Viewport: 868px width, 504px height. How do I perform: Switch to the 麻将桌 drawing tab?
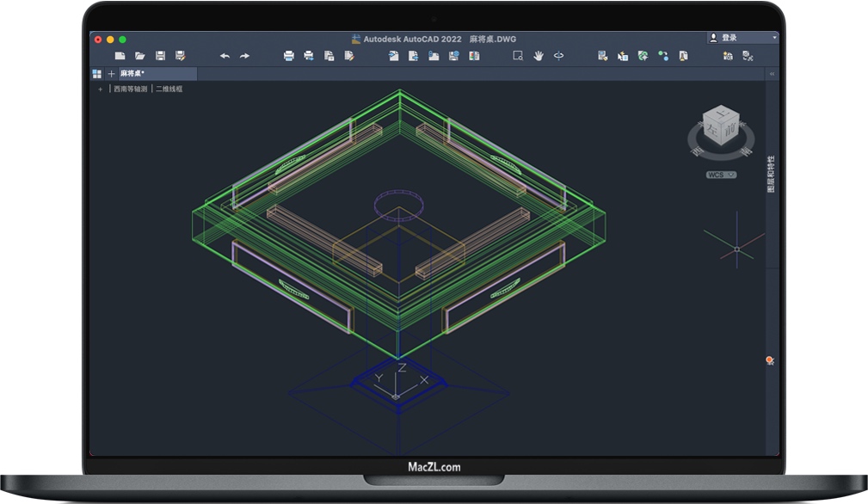pos(132,74)
